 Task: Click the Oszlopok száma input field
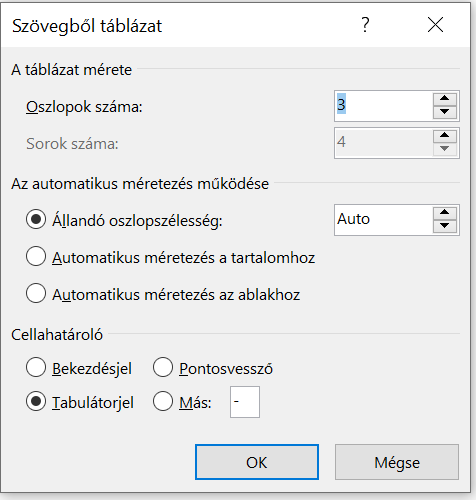coord(384,106)
